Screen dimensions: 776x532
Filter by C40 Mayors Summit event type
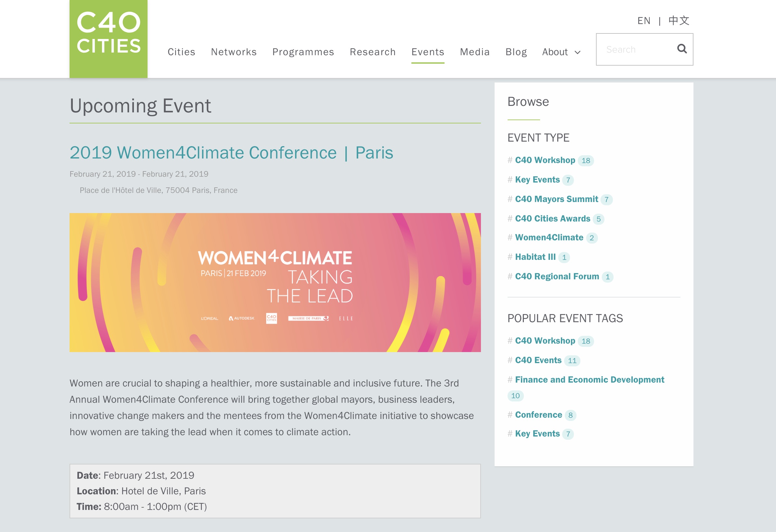pyautogui.click(x=556, y=199)
